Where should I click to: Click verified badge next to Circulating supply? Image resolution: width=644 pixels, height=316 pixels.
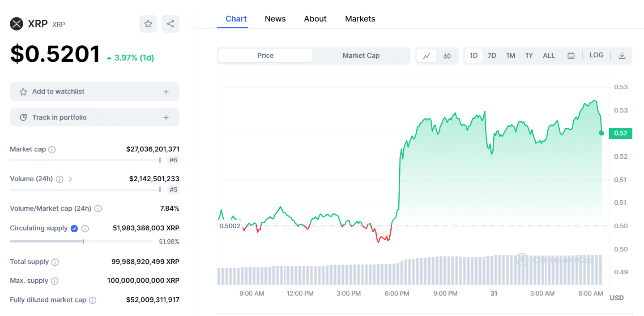pyautogui.click(x=74, y=228)
